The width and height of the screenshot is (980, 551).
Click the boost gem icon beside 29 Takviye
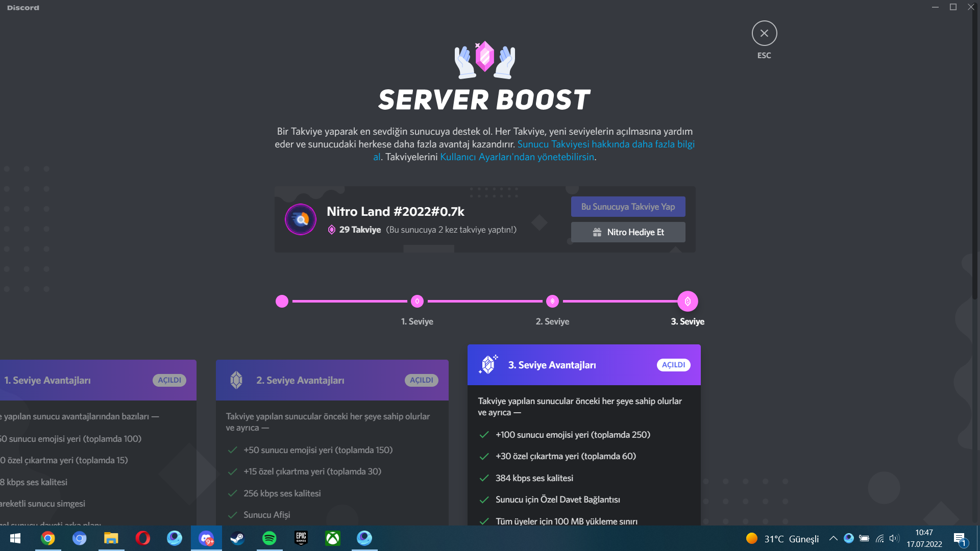click(331, 230)
